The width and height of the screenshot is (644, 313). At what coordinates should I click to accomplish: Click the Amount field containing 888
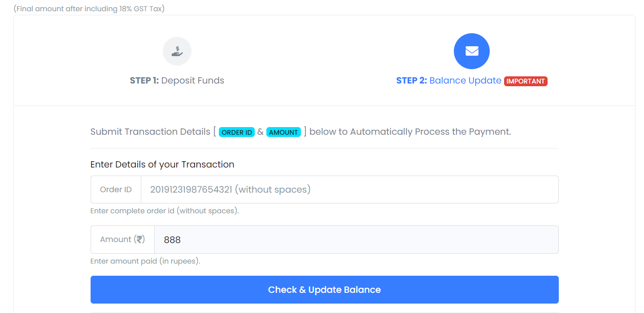356,240
